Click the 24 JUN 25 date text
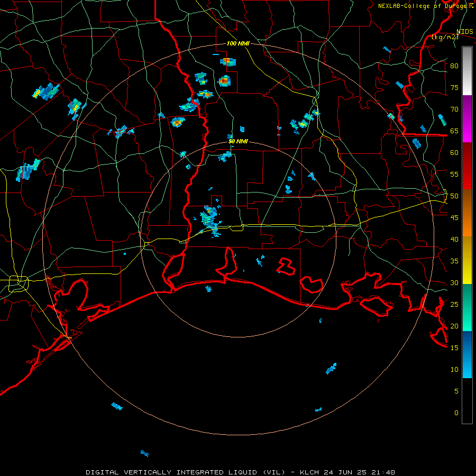Viewport: 476px width, 476px height. coord(346,472)
